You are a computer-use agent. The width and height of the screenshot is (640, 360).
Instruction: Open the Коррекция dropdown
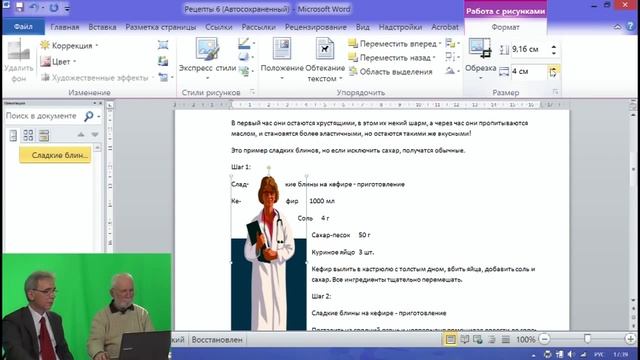[69, 45]
